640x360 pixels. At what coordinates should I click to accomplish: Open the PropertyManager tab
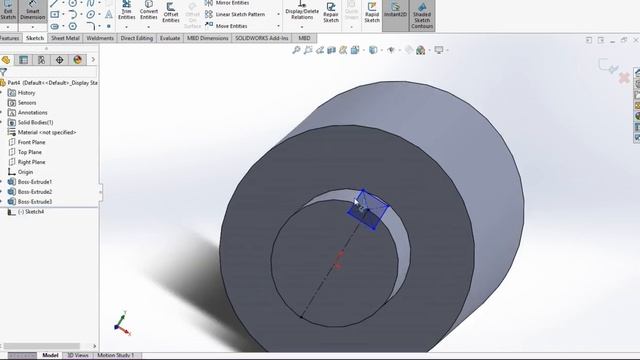pos(24,60)
